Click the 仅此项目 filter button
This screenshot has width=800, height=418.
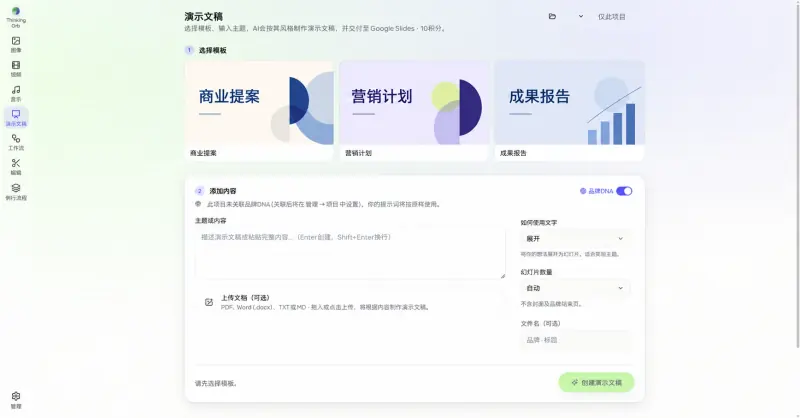click(611, 17)
